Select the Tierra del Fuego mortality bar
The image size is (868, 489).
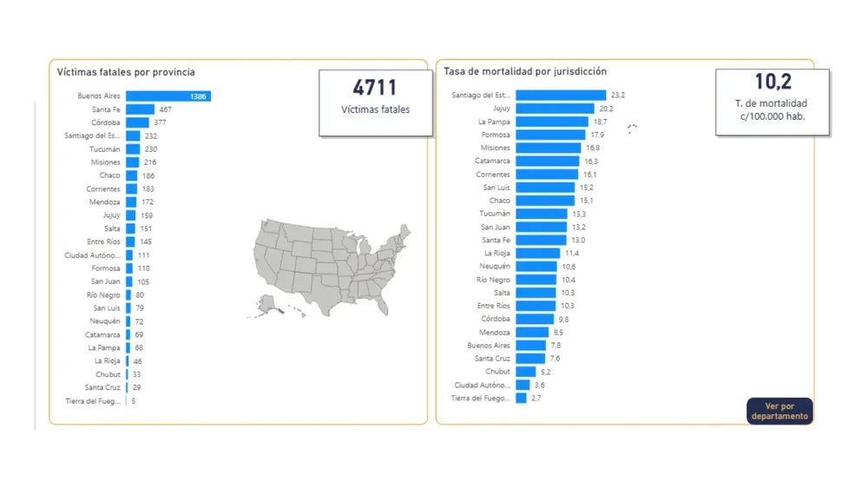[x=521, y=398]
